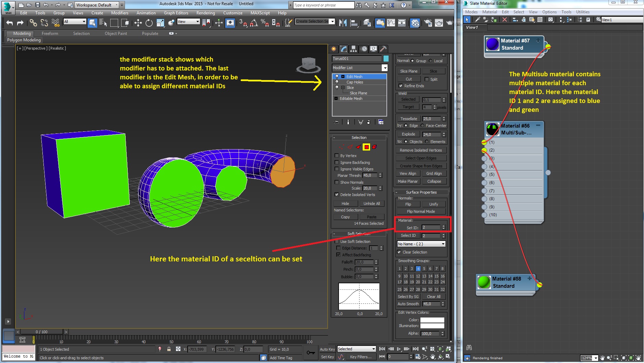Click the Redo arrow icon

click(20, 23)
